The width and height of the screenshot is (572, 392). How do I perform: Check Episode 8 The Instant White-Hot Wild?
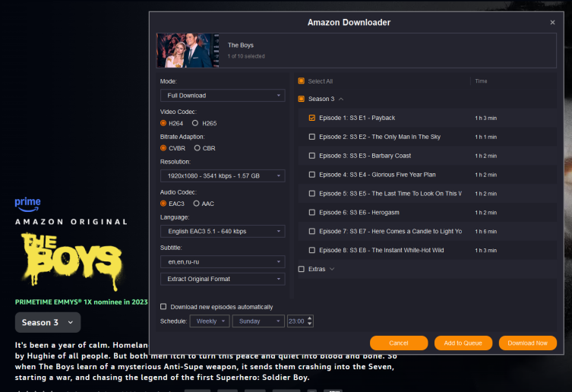312,250
